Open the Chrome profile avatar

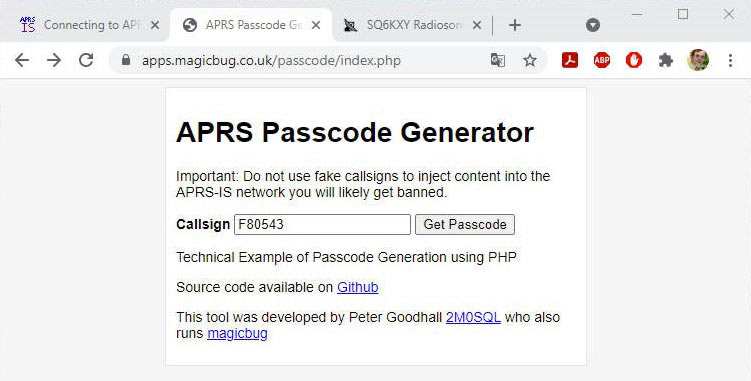[x=698, y=60]
